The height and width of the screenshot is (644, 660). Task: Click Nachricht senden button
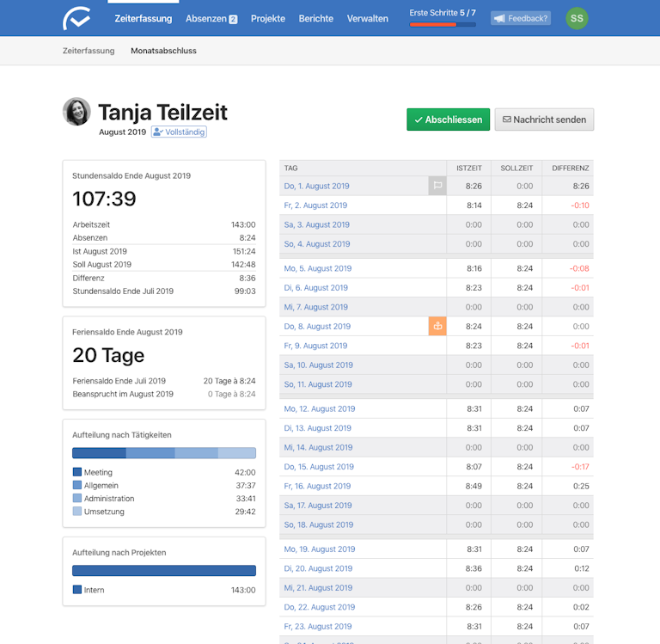click(x=544, y=120)
